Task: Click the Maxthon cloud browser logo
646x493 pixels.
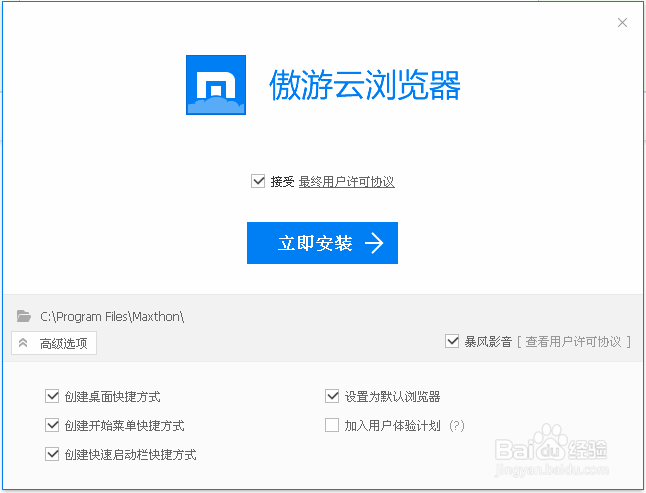Action: (x=216, y=85)
